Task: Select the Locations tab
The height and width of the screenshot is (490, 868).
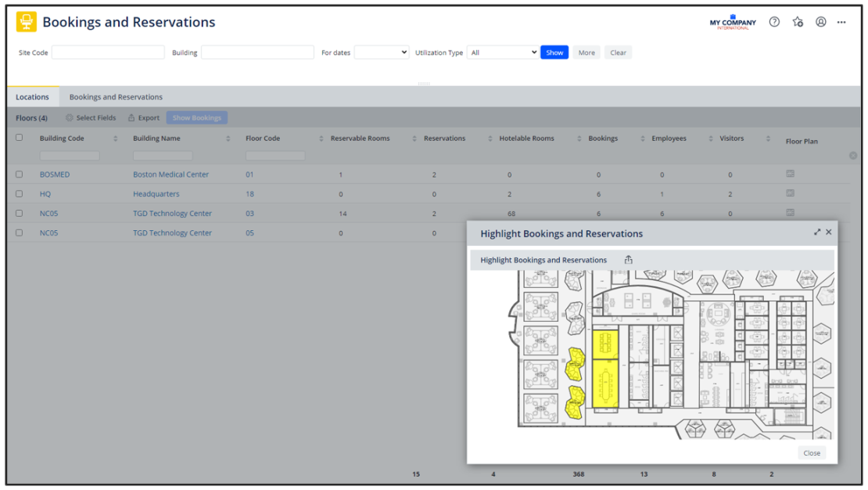Action: click(x=32, y=97)
